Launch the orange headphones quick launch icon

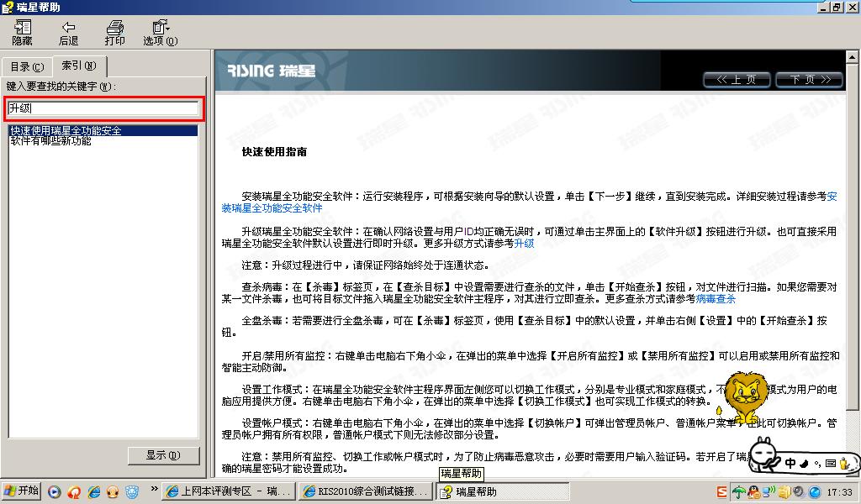coord(113,492)
